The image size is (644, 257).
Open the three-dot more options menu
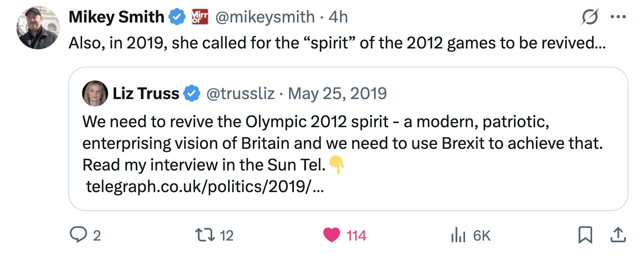[x=618, y=17]
